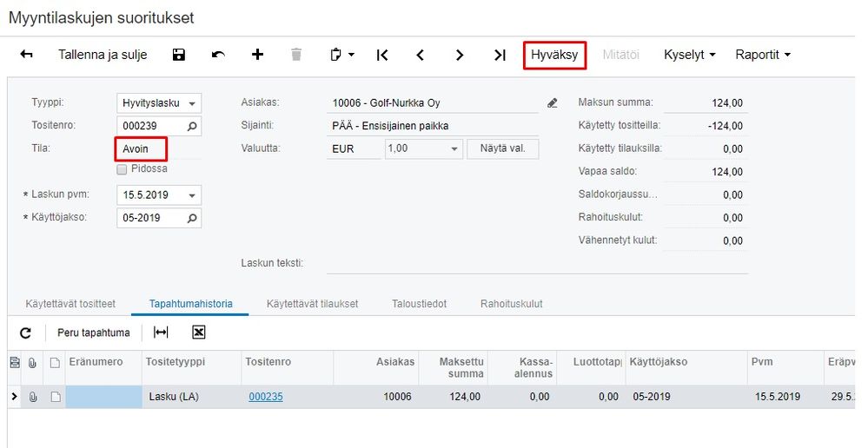868x448 pixels.
Task: Open document link 000235
Action: [x=265, y=397]
